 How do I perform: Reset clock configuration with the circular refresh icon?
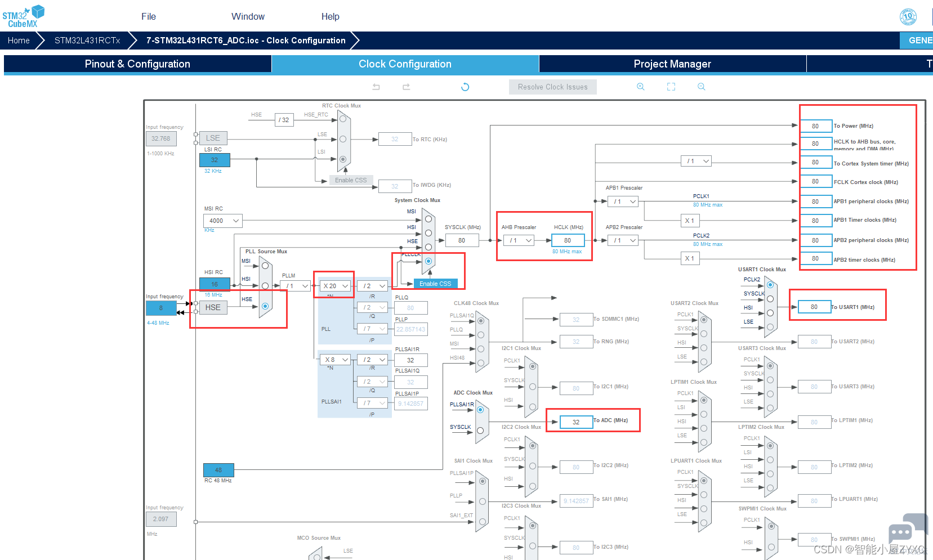(x=465, y=87)
